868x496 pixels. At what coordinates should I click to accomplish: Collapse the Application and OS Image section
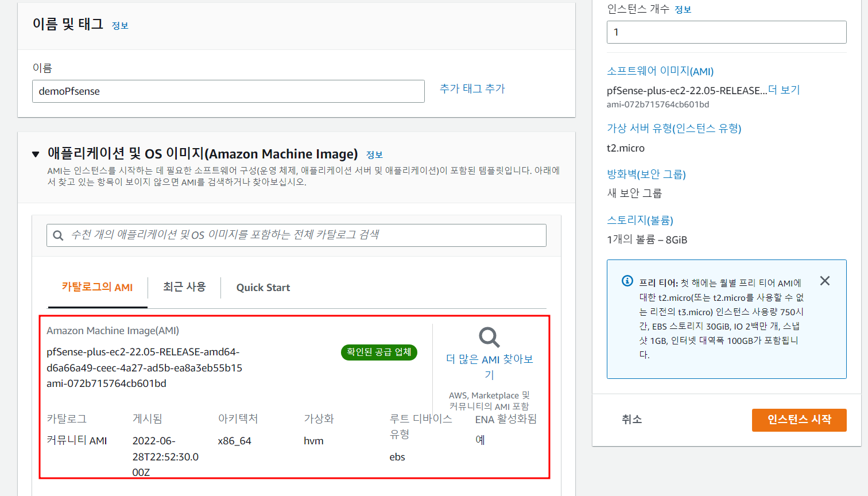[x=36, y=154]
